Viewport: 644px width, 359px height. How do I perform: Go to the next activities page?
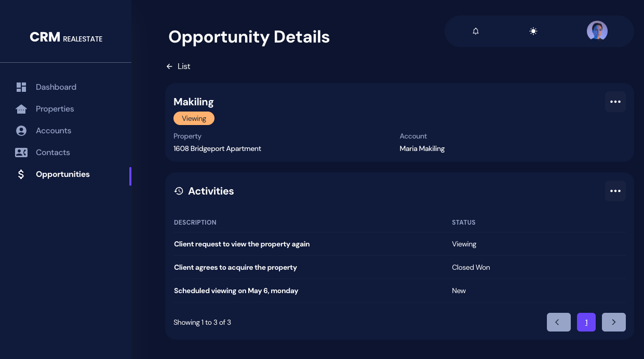(613, 322)
